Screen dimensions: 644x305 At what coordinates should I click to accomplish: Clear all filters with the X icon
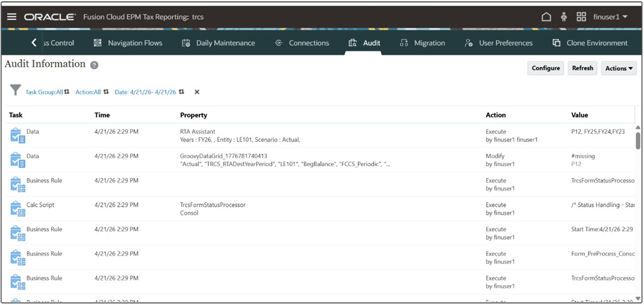coord(197,92)
